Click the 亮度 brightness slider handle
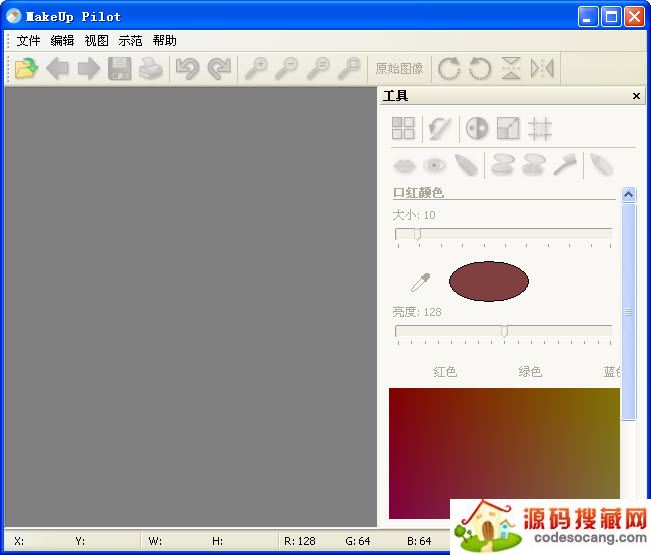This screenshot has height=555, width=651. pos(504,331)
